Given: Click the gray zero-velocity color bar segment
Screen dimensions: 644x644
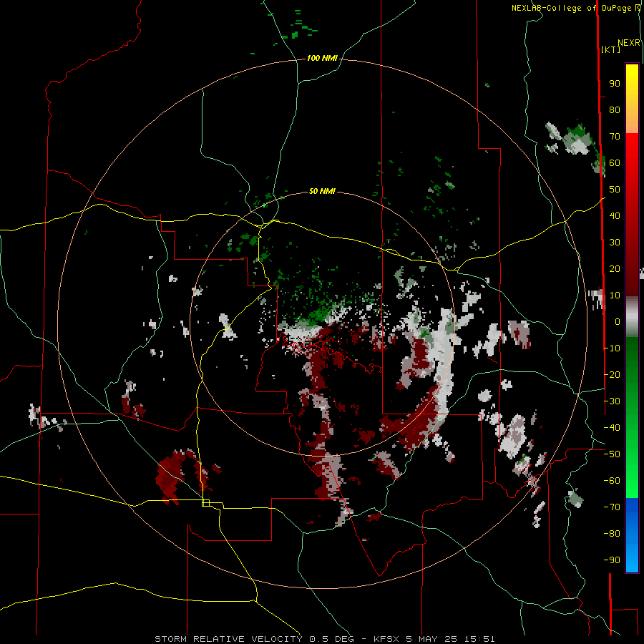Looking at the screenshot, I should [x=632, y=318].
